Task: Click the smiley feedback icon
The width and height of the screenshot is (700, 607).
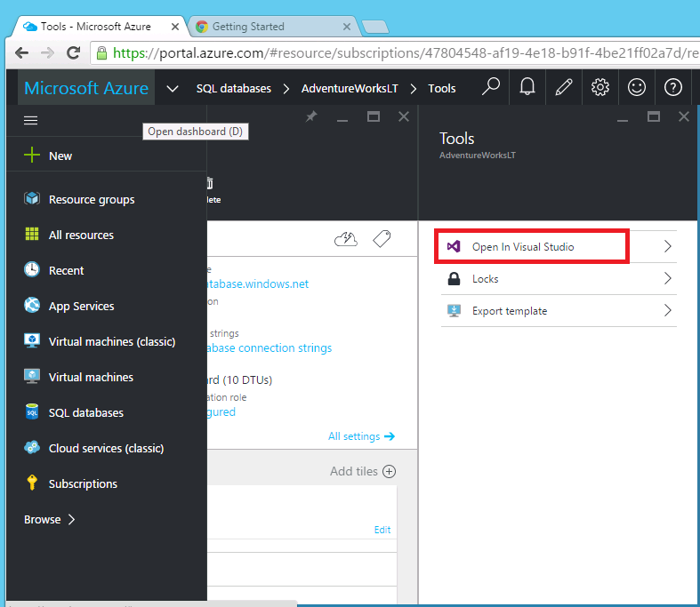Action: click(637, 87)
